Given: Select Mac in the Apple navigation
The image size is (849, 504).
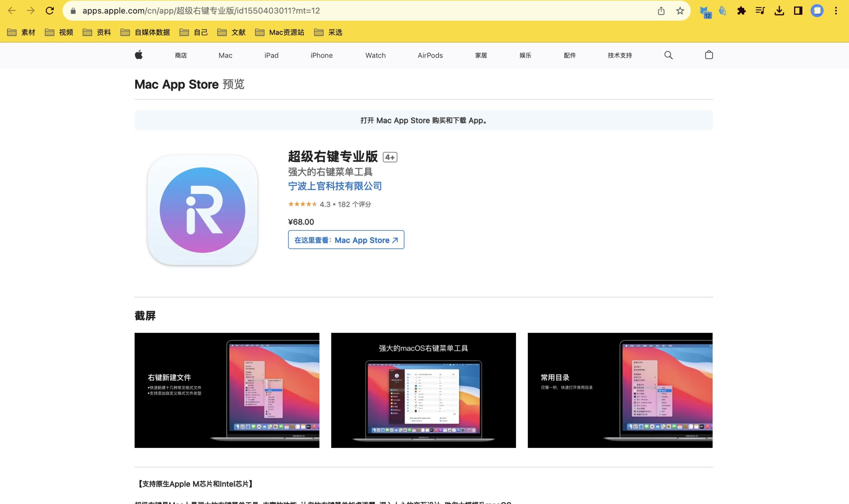Looking at the screenshot, I should click(225, 55).
